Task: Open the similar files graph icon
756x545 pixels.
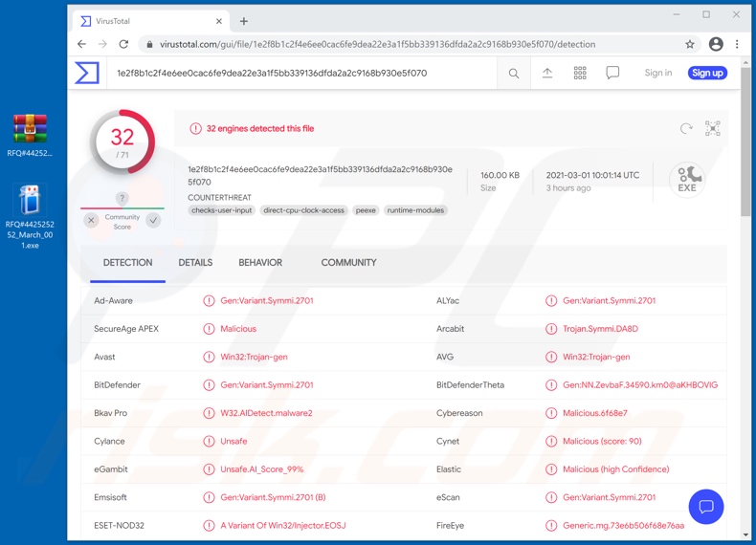Action: [713, 128]
